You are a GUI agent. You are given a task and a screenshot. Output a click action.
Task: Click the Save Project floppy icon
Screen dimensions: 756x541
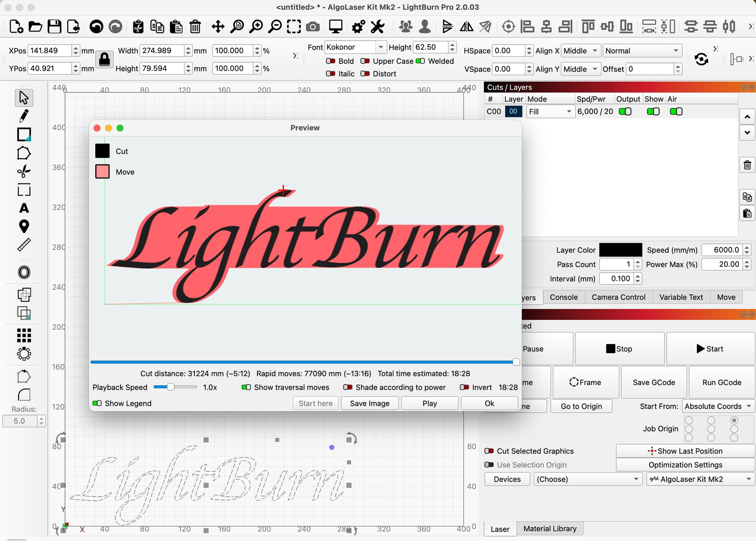point(54,27)
